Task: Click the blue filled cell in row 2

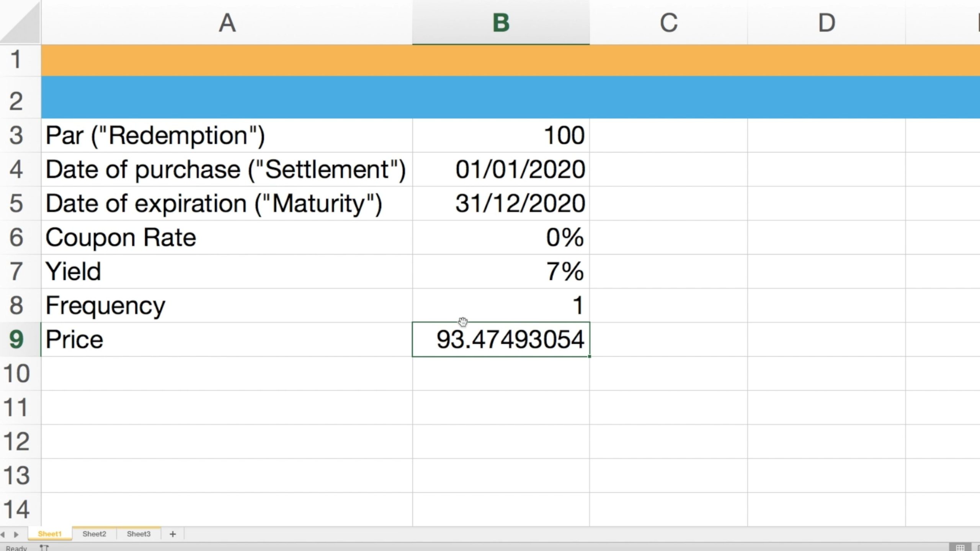Action: [x=227, y=97]
